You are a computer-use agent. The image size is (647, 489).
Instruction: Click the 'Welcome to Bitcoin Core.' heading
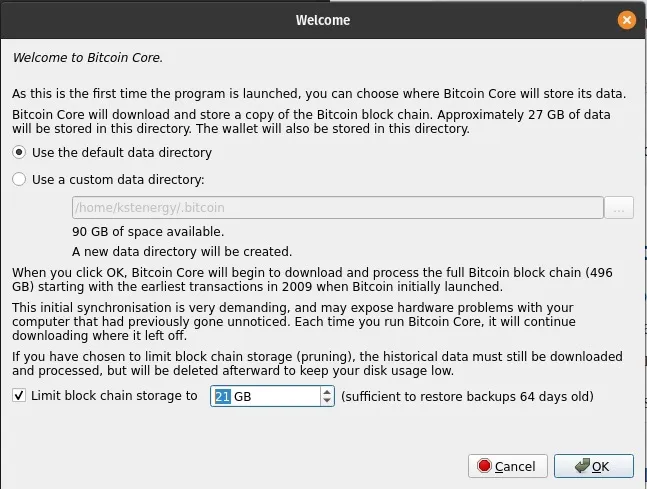pyautogui.click(x=87, y=57)
